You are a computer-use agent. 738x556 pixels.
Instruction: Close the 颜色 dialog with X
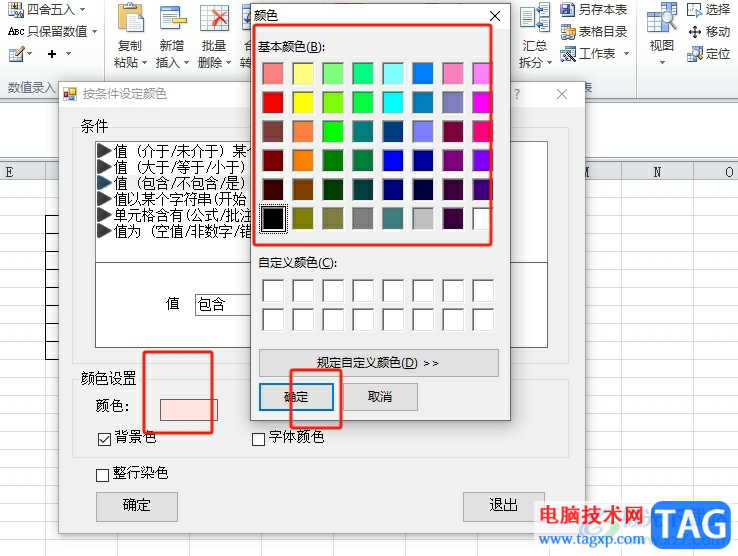click(x=495, y=16)
